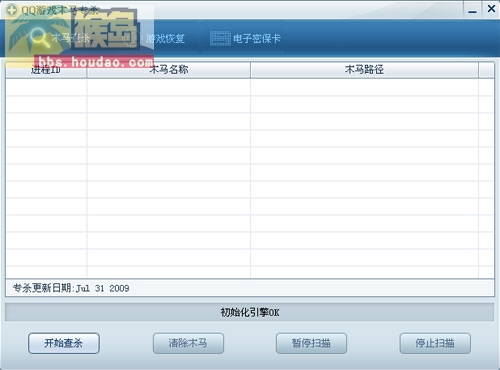Close the QQ游戏木马专杀 window
The width and height of the screenshot is (500, 370).
point(491,9)
